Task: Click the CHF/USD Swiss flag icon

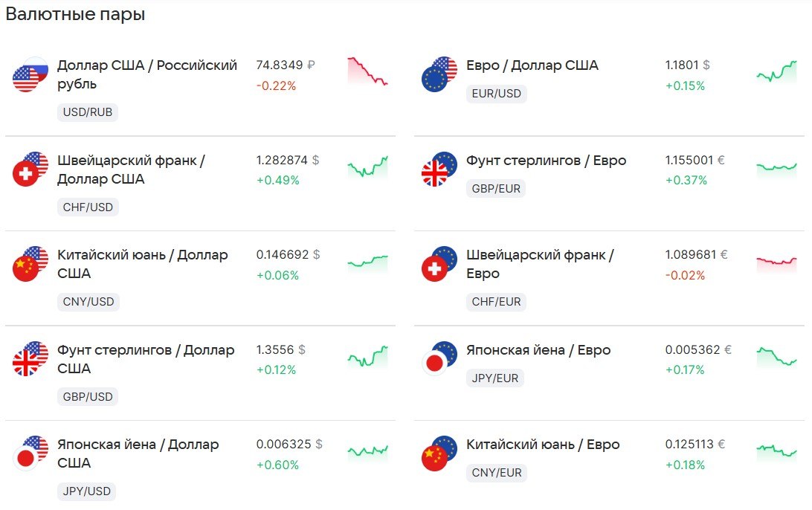Action: 25,173
